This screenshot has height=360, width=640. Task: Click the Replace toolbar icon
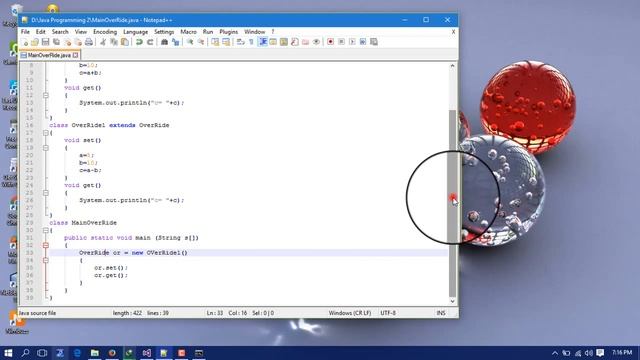176,42
